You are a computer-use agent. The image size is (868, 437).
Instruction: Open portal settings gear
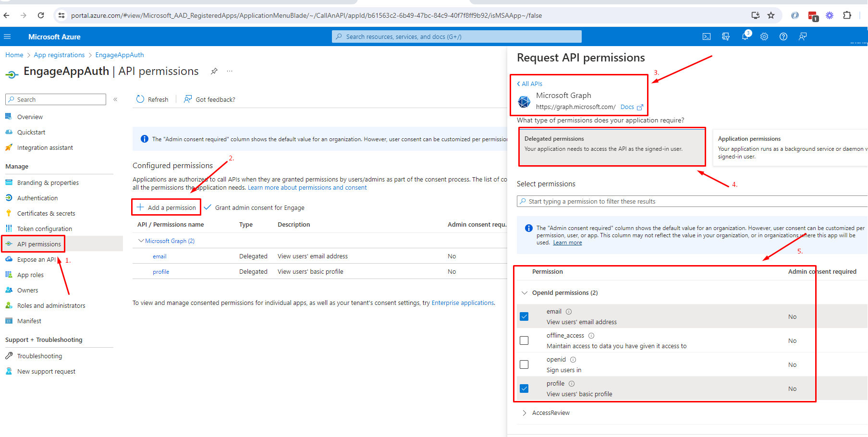(x=764, y=36)
